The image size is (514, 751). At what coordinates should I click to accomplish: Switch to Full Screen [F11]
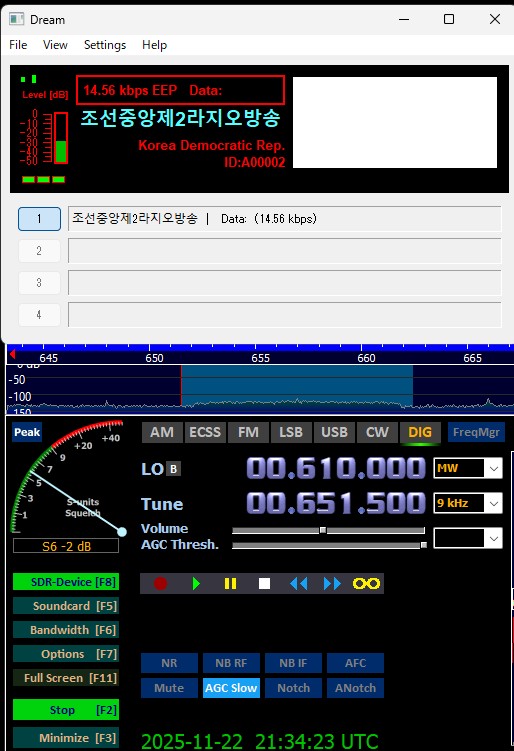tap(66, 678)
